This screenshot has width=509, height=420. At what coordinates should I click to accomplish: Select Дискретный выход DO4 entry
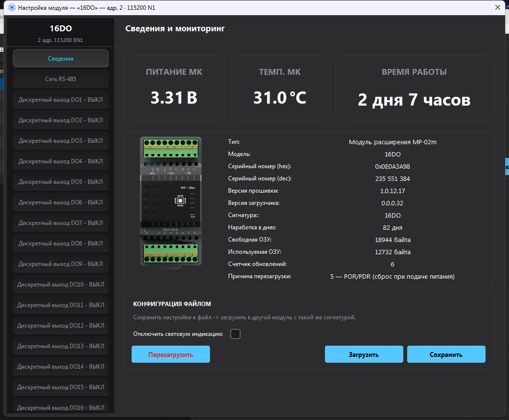pos(61,161)
